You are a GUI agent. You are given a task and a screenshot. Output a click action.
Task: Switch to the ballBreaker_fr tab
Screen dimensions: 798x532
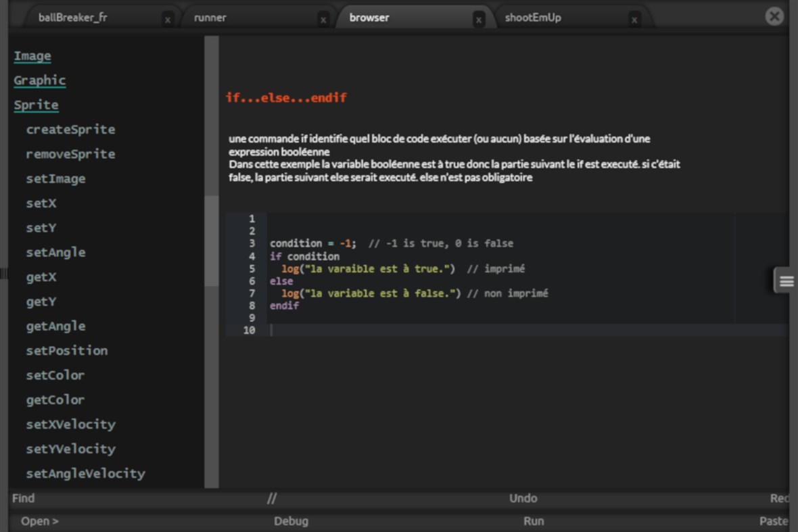click(73, 18)
